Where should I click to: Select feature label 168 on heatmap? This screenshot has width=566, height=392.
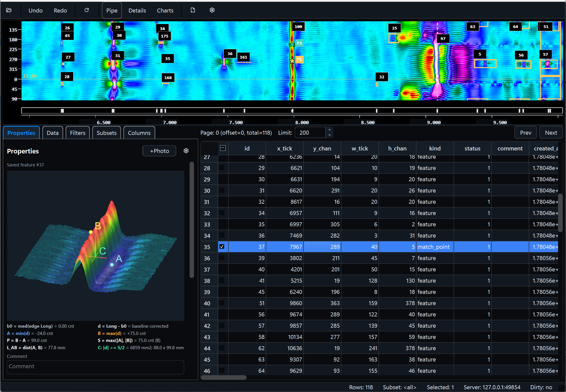[168, 78]
